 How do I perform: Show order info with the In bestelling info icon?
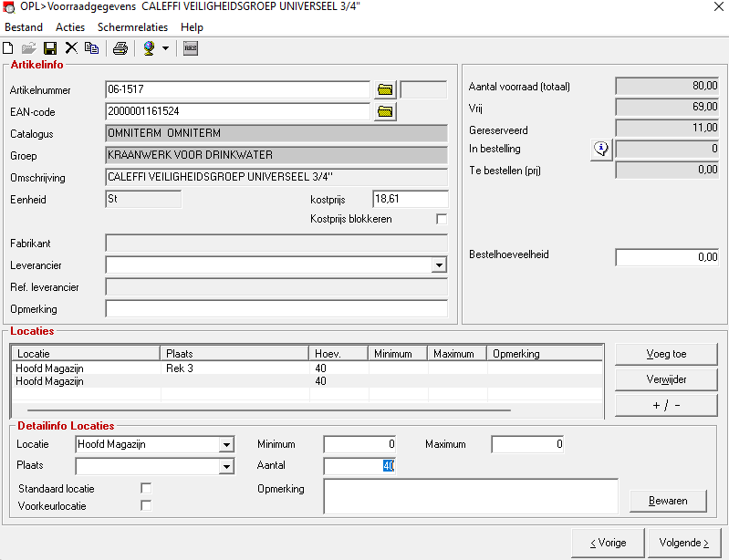[601, 150]
